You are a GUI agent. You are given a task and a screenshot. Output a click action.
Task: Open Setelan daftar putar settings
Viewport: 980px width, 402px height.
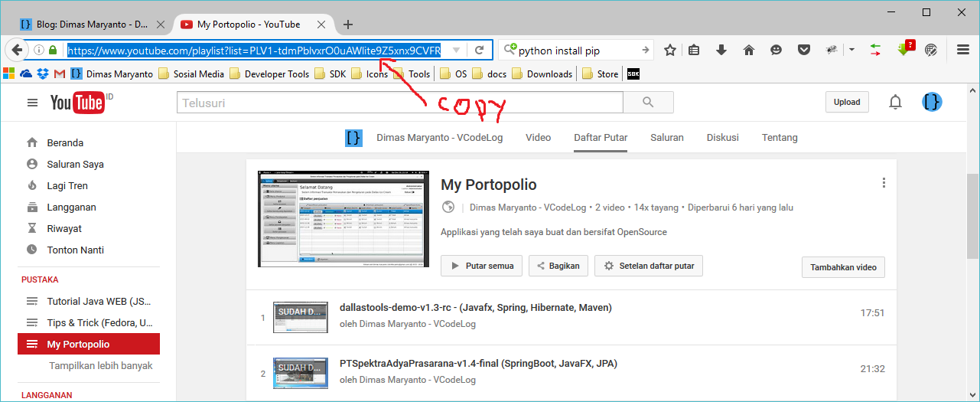coord(648,266)
